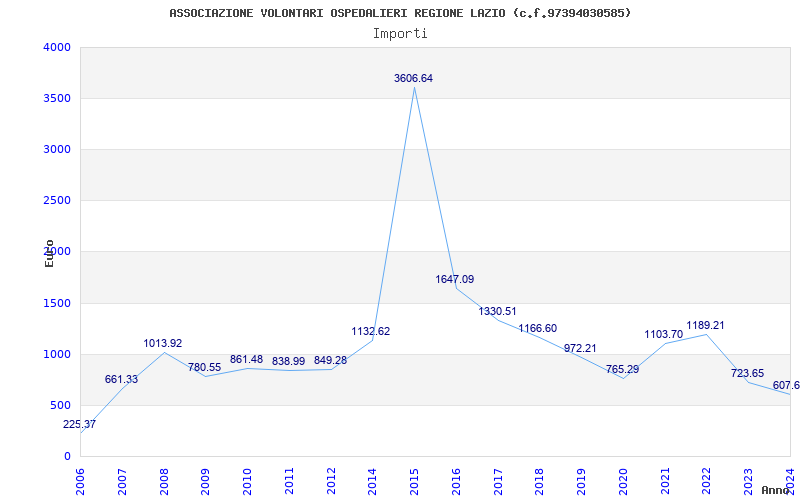Select data label 1132.62
Viewport: 800px width, 500px height.
pos(370,332)
